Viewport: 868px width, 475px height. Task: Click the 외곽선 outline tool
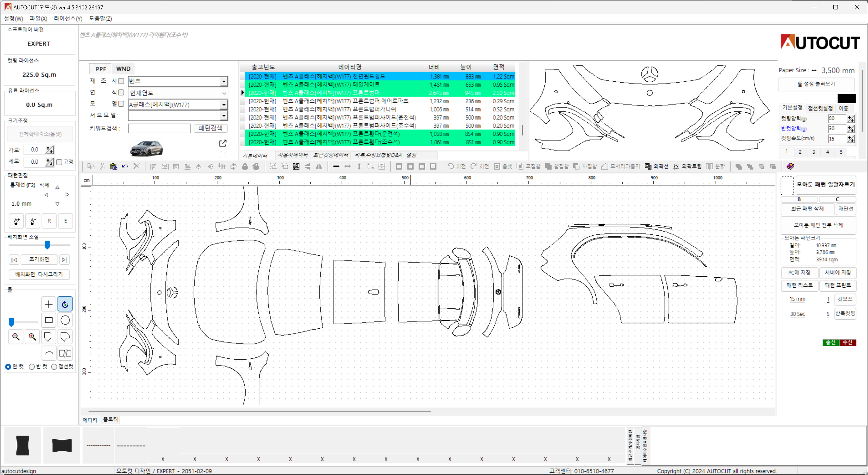pyautogui.click(x=656, y=166)
